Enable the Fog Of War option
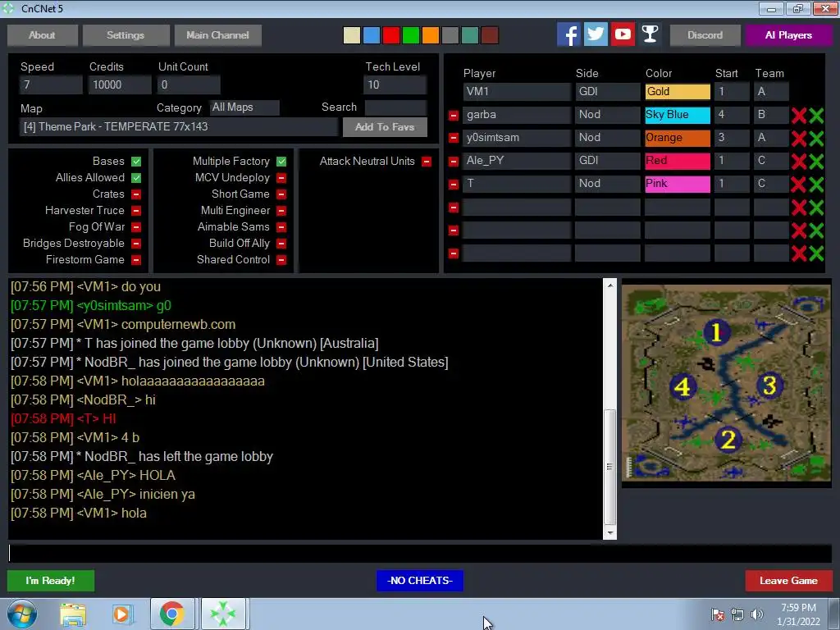This screenshot has height=630, width=840. [x=136, y=227]
